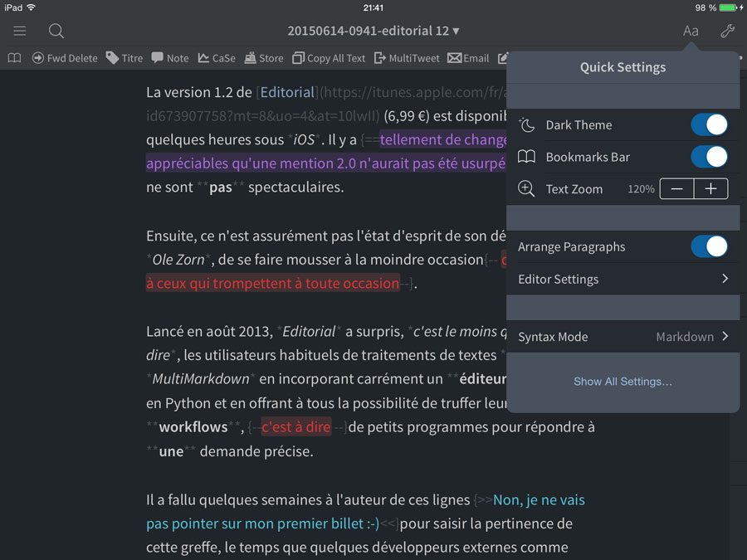This screenshot has height=560, width=747.
Task: Open the Aa quick settings button
Action: [691, 31]
